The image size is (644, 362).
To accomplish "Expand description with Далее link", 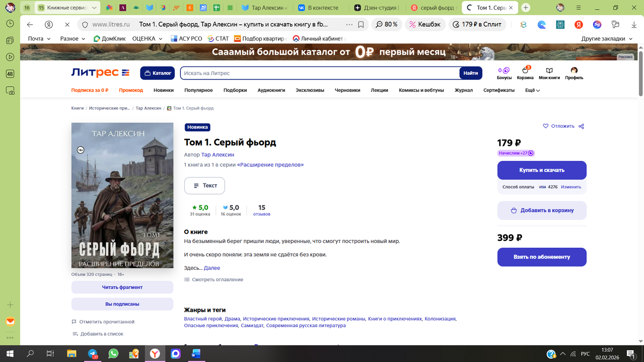I will click(x=211, y=268).
